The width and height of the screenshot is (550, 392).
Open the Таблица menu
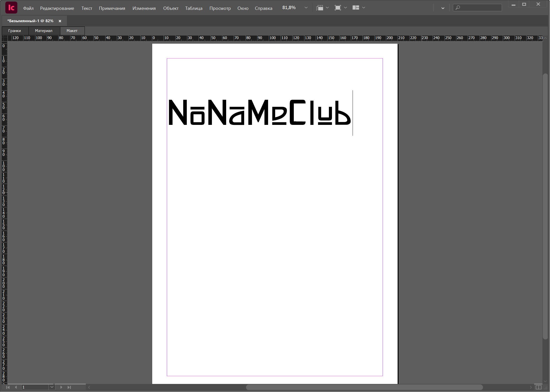pos(194,8)
